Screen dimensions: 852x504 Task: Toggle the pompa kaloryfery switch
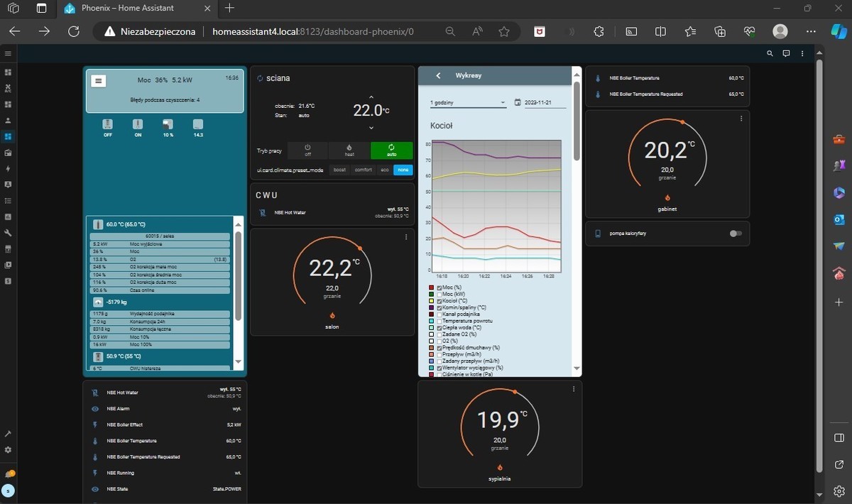point(735,234)
